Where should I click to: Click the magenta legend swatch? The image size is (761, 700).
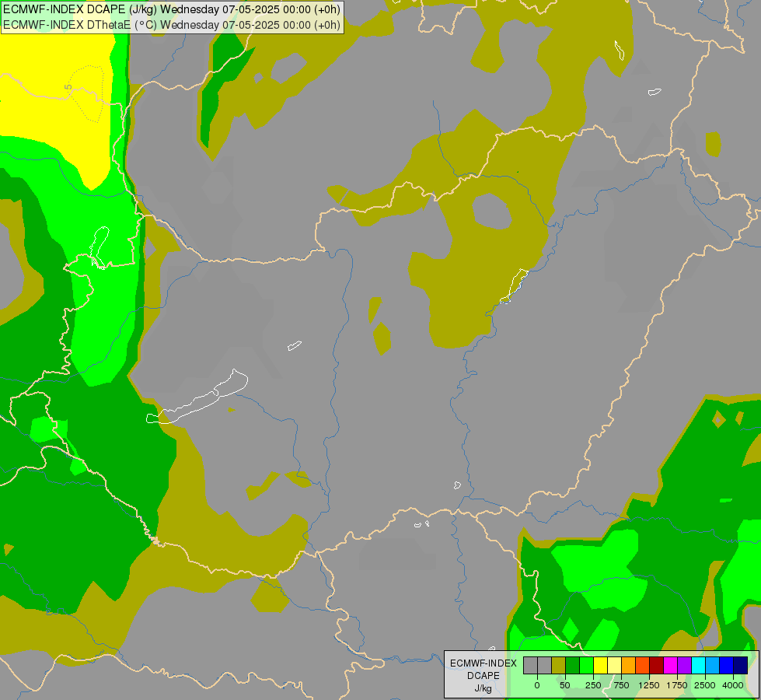[671, 665]
